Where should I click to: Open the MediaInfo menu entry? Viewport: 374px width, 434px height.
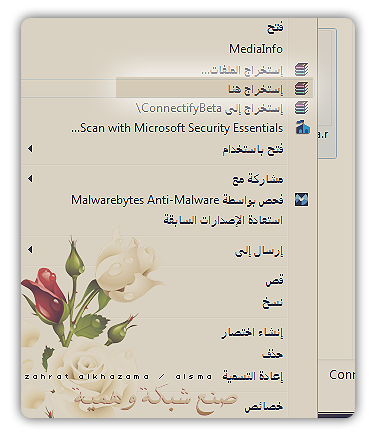[x=256, y=49]
